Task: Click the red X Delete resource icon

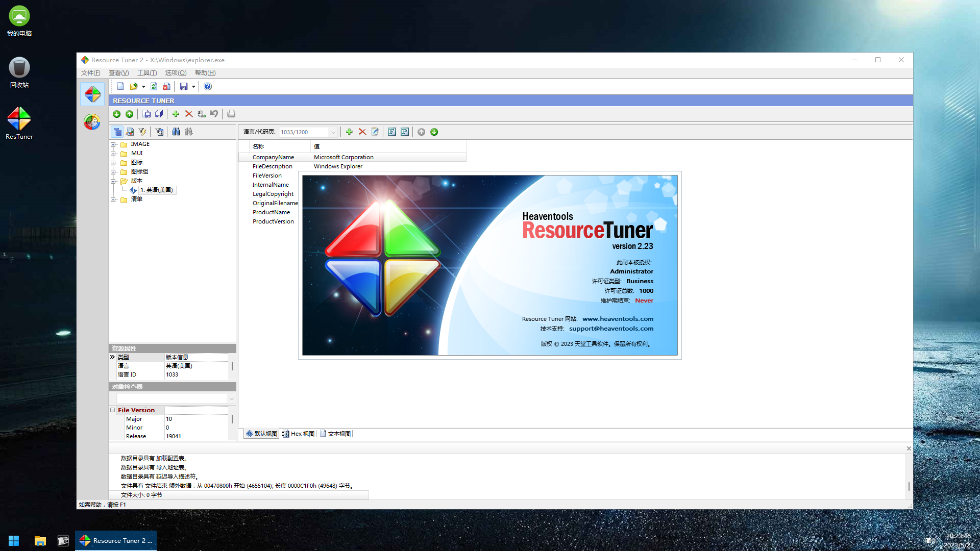Action: (x=189, y=114)
